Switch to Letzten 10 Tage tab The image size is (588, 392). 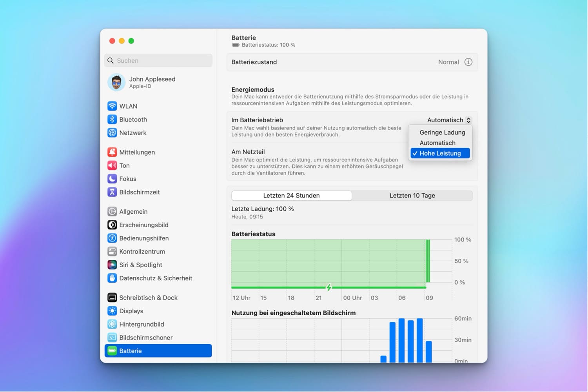click(x=412, y=196)
